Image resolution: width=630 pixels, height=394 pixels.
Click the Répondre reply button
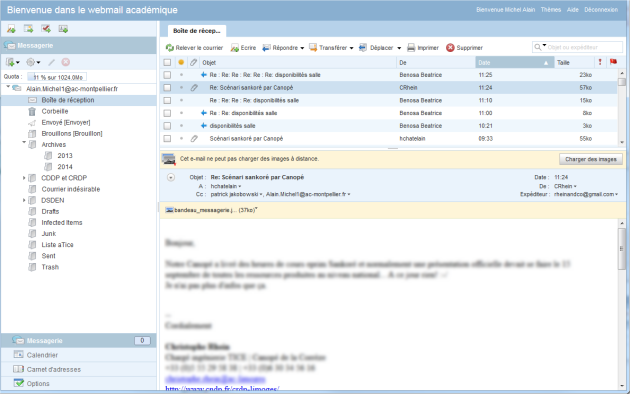pyautogui.click(x=280, y=48)
